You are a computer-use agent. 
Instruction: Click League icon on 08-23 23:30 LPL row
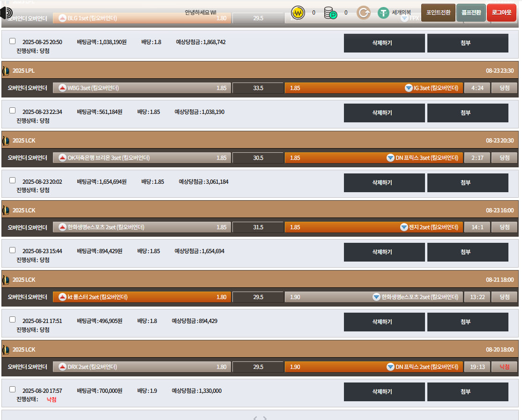click(6, 71)
